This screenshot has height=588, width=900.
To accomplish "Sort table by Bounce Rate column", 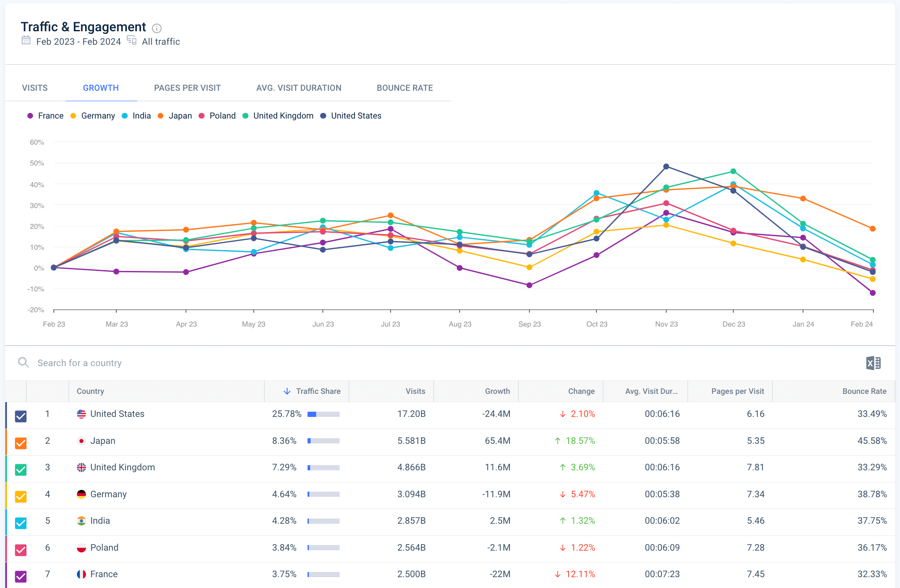I will point(864,391).
